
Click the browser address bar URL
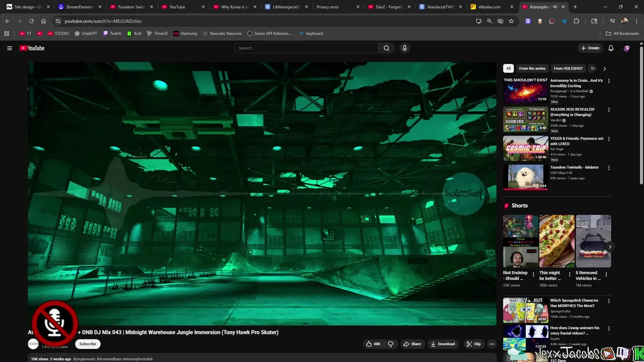pos(103,21)
